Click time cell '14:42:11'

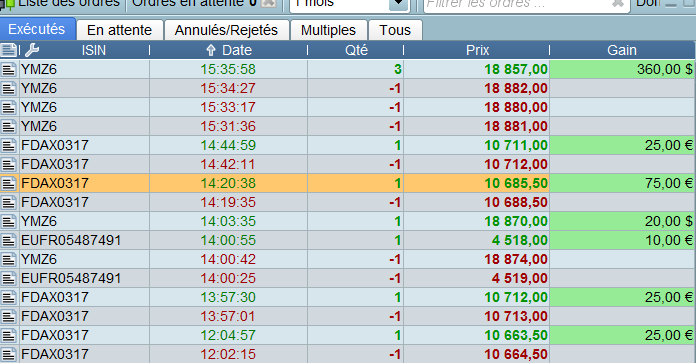pyautogui.click(x=228, y=164)
